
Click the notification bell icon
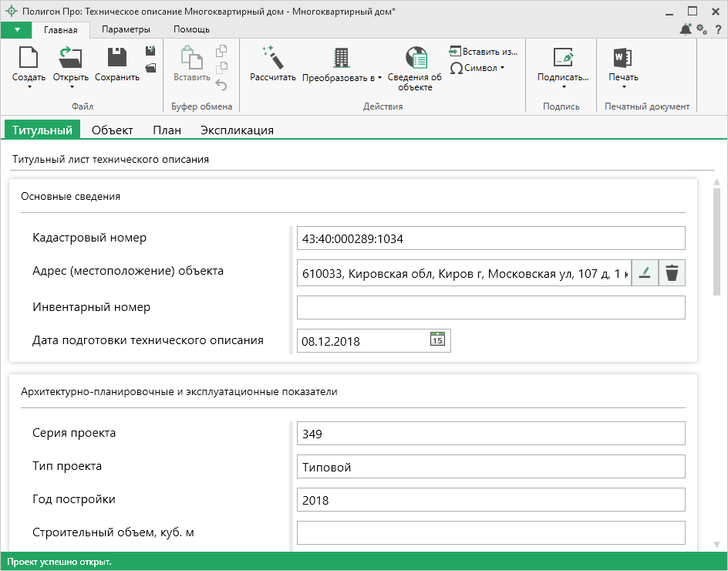686,29
